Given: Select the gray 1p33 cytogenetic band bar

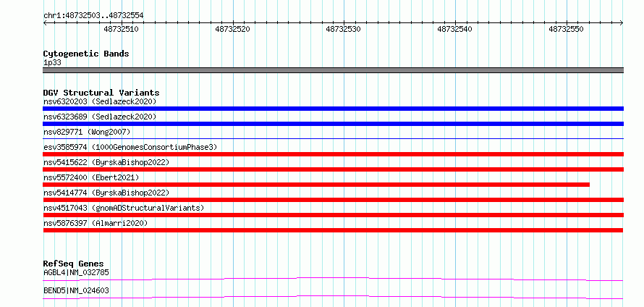Looking at the screenshot, I should (333, 70).
